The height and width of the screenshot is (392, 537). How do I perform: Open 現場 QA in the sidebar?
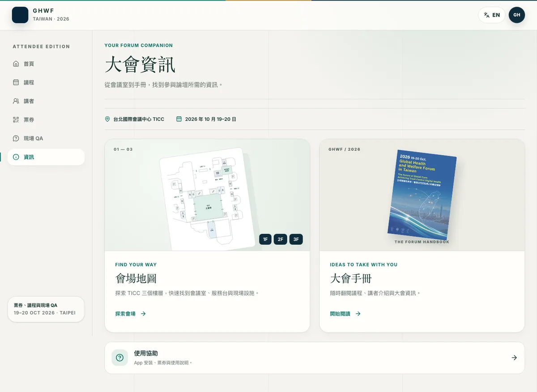click(46, 138)
